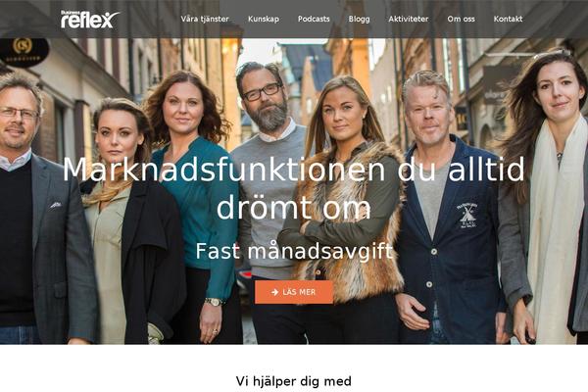The width and height of the screenshot is (588, 392).
Task: Open the Om oss page
Action: click(x=461, y=19)
